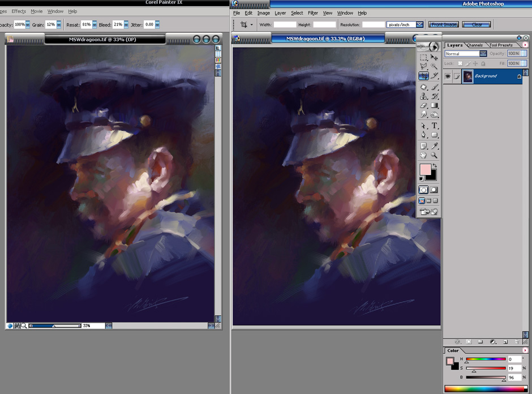This screenshot has height=394, width=532.
Task: Switch to the Tool Presets tab
Action: pyautogui.click(x=501, y=45)
